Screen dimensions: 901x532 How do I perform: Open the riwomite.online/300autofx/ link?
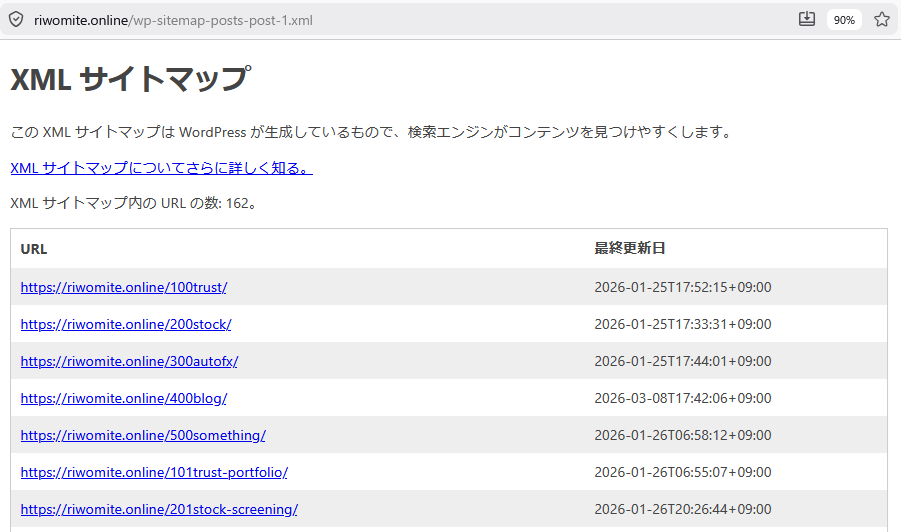[129, 361]
